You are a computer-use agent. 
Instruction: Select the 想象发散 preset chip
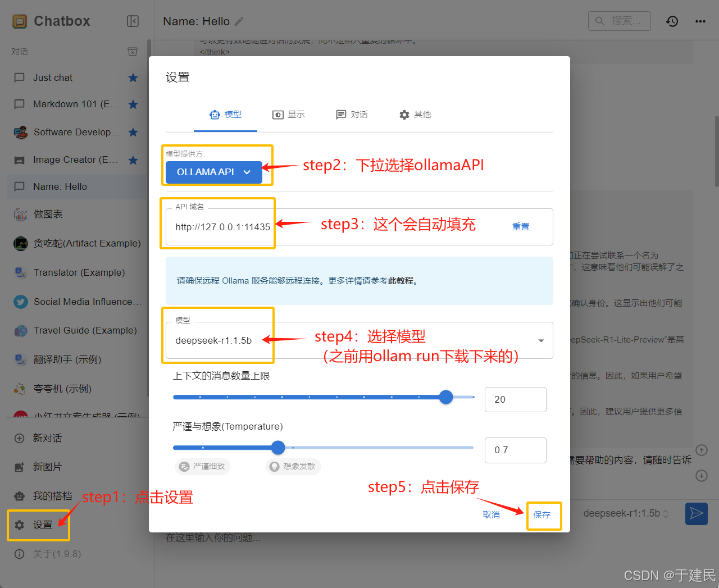[x=293, y=466]
